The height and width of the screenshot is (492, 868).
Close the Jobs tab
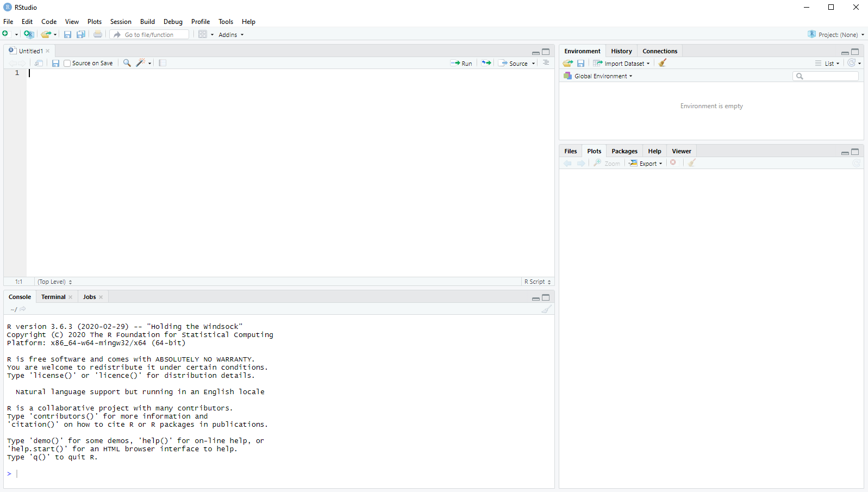[x=101, y=297]
